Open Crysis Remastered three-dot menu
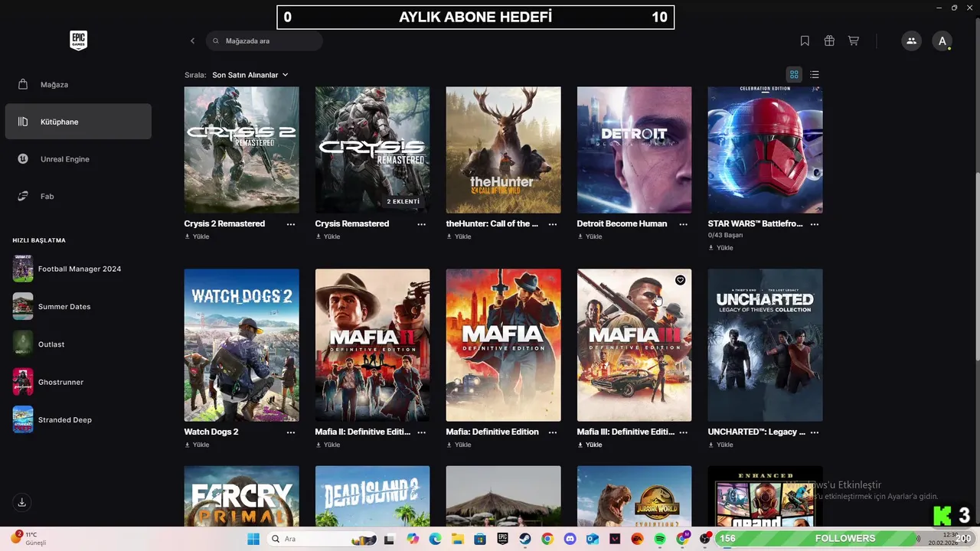980x551 pixels. [x=422, y=224]
